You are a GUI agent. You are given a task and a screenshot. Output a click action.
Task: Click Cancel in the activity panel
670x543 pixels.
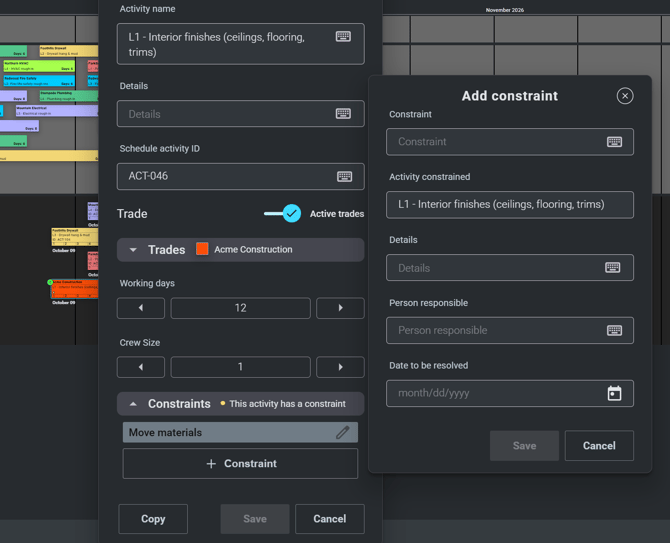pos(329,519)
